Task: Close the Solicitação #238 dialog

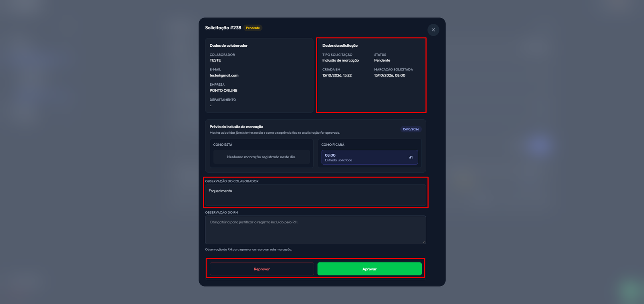Action: (433, 30)
